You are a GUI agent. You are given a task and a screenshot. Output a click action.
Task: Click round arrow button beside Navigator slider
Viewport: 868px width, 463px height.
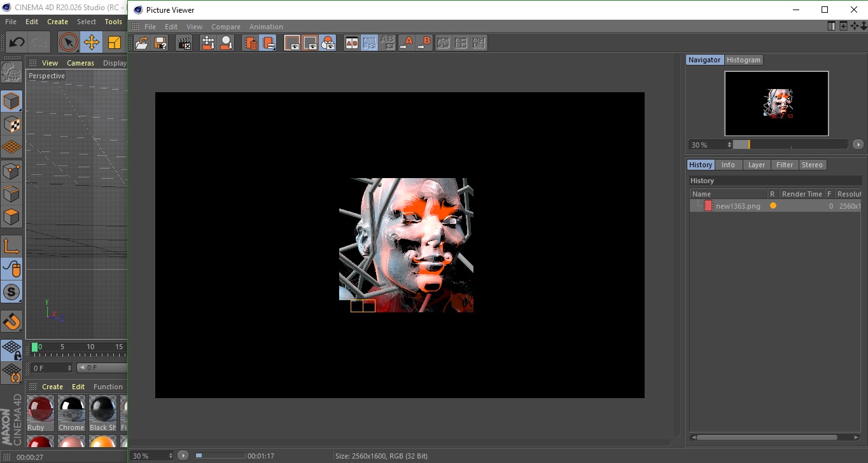point(858,144)
